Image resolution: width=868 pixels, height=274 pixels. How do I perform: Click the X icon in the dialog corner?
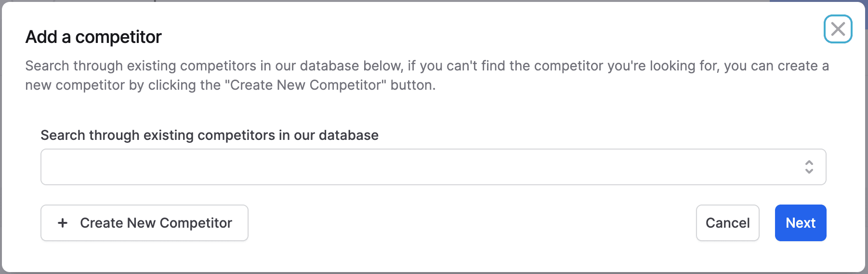click(x=838, y=29)
